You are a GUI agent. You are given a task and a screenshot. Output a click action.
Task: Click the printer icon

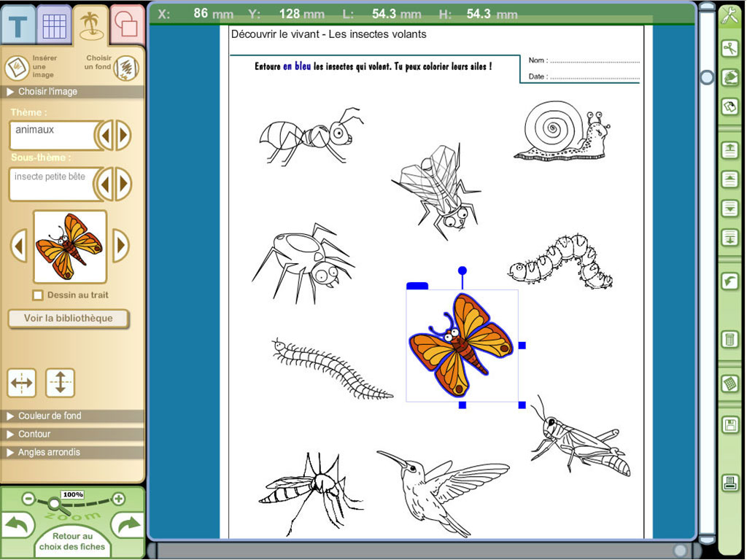pos(729,482)
